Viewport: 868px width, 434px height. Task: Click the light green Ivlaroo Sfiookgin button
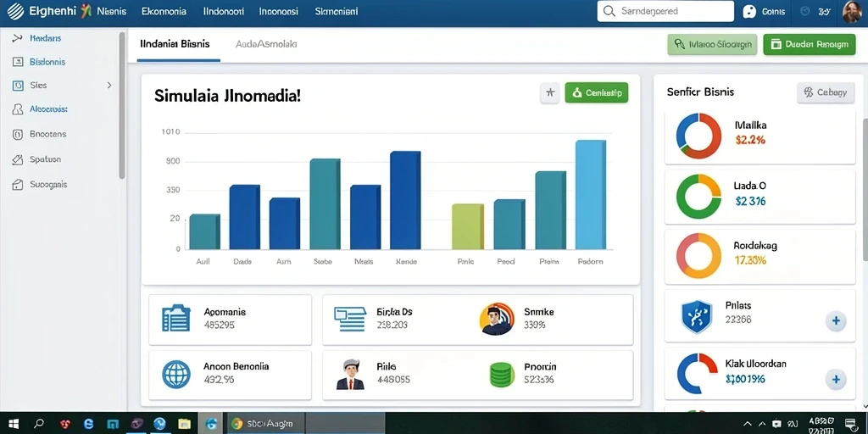click(712, 44)
